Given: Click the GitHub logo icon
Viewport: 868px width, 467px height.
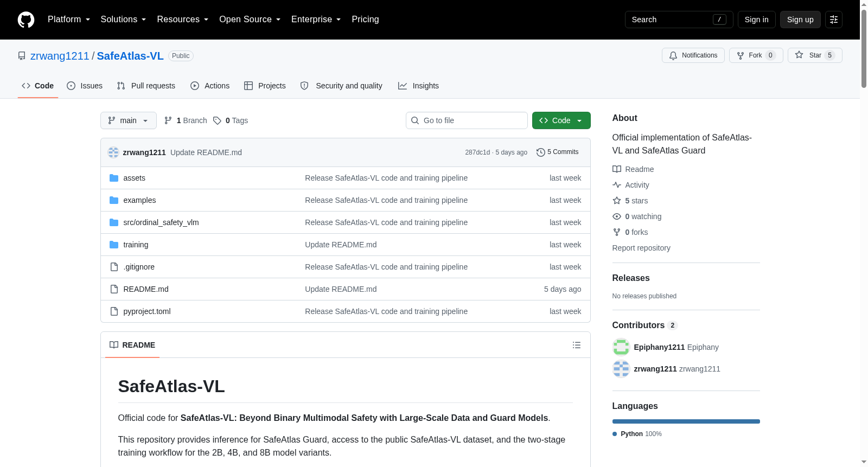Looking at the screenshot, I should click(x=26, y=20).
